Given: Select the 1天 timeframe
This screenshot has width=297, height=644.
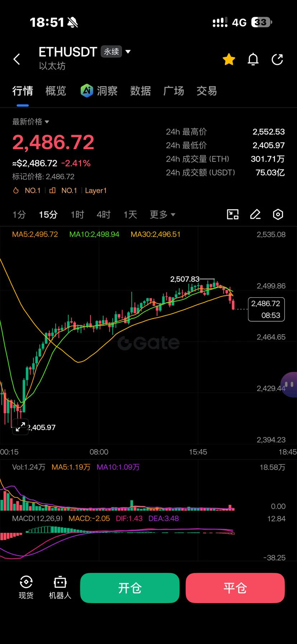Looking at the screenshot, I should (x=130, y=214).
